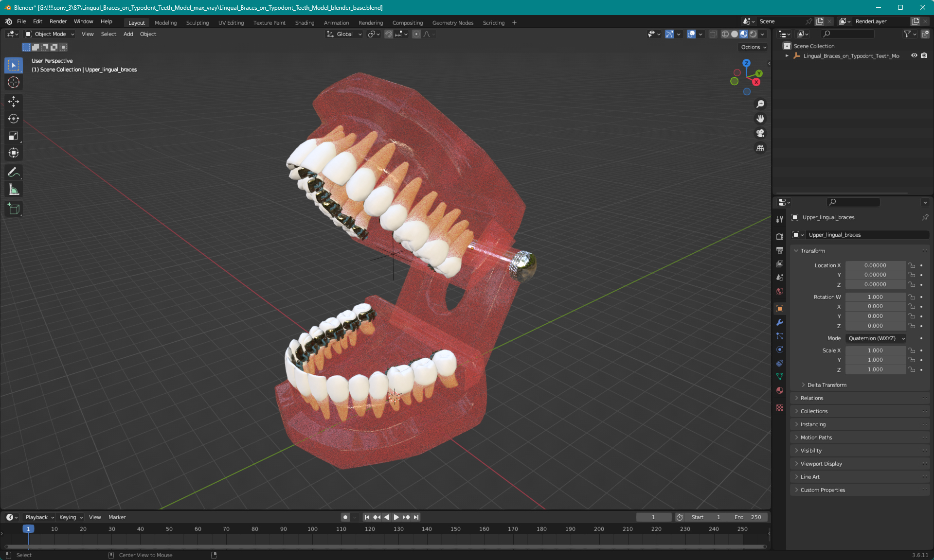Screen dimensions: 934x560
Task: Open the timeline Marker menu
Action: tap(117, 517)
